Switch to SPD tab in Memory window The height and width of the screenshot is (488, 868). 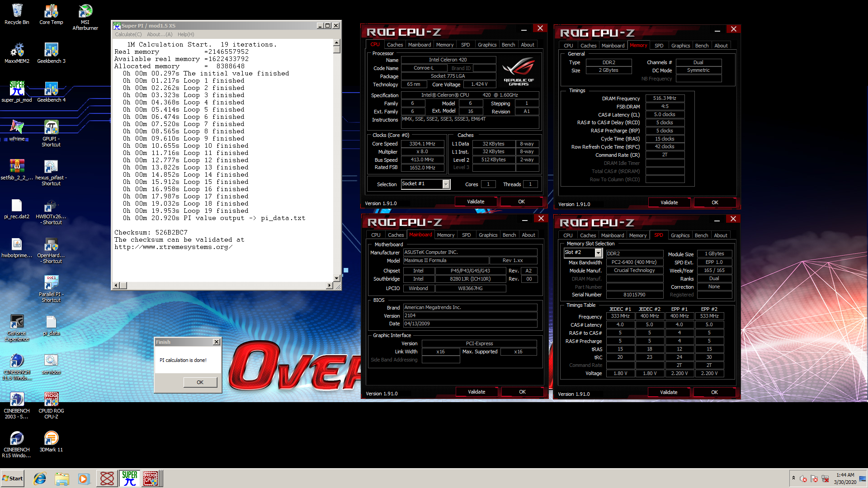coord(659,46)
